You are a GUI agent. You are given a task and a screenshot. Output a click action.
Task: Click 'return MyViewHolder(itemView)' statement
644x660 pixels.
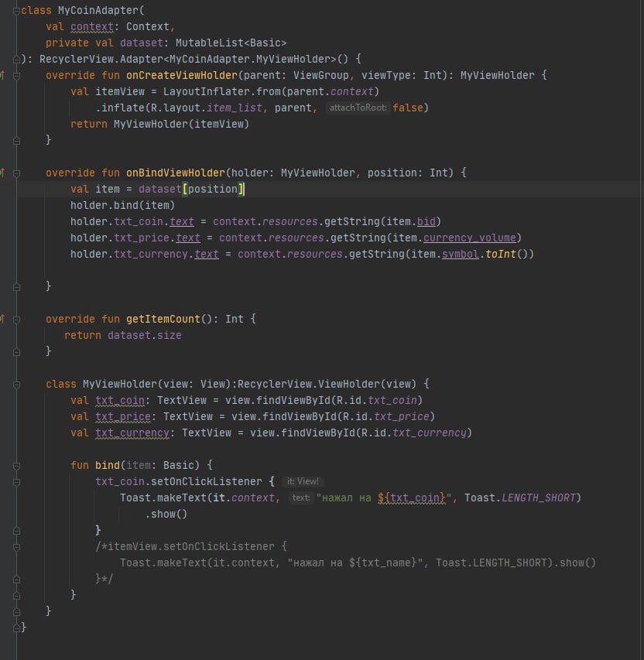click(159, 124)
